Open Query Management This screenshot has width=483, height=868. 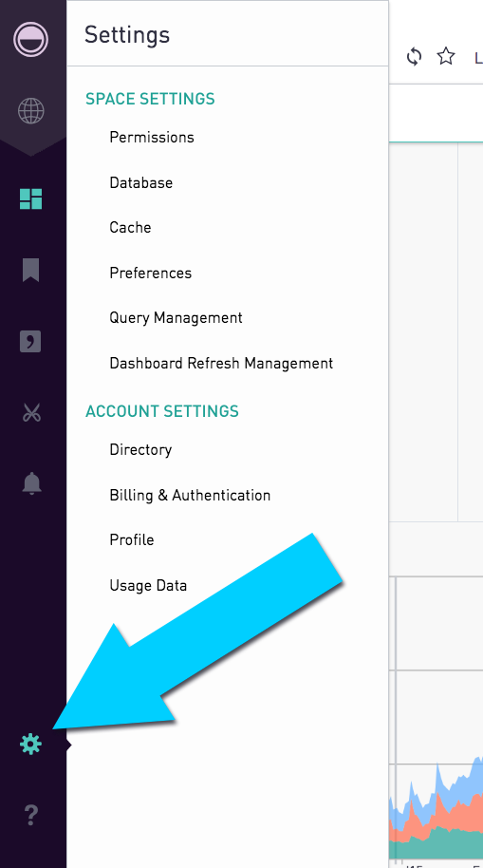tap(176, 318)
